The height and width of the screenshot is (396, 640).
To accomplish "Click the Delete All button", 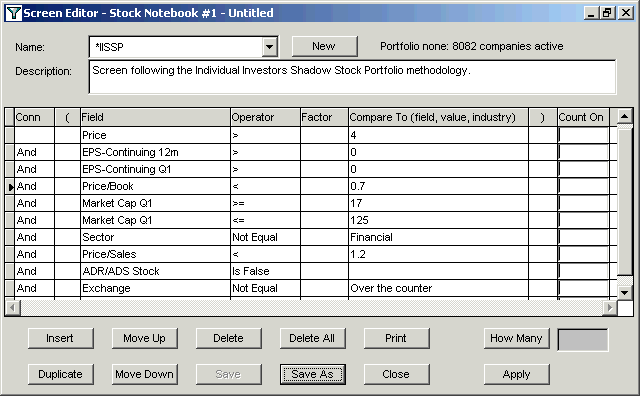I will (x=312, y=338).
